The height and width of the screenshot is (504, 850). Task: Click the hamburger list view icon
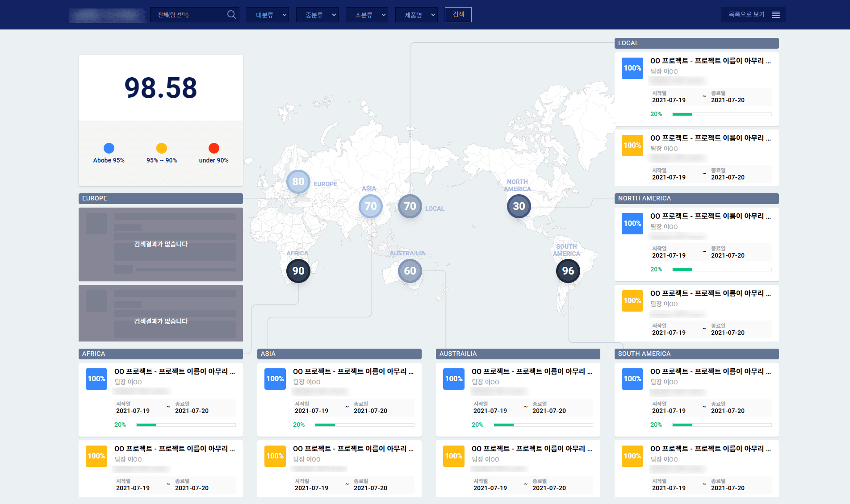pos(776,15)
